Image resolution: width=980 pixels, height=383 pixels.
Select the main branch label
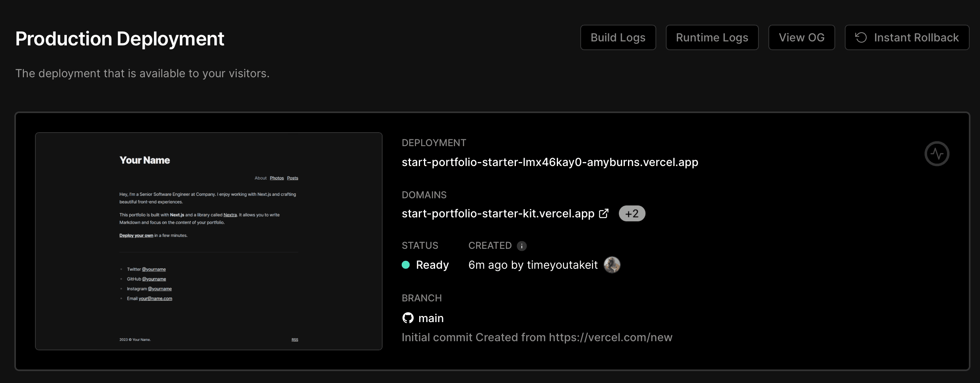click(431, 318)
